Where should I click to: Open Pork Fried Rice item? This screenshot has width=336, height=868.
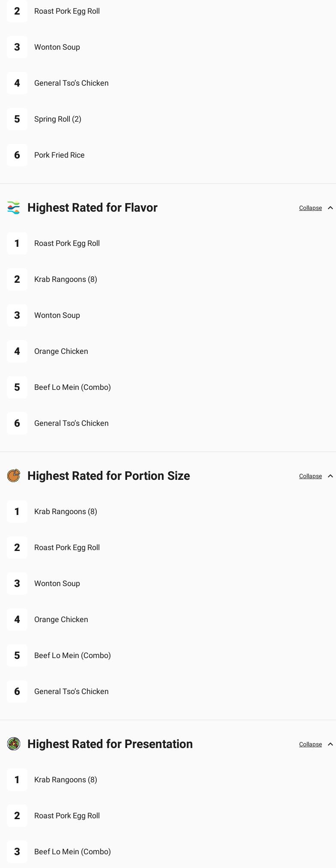pos(59,155)
